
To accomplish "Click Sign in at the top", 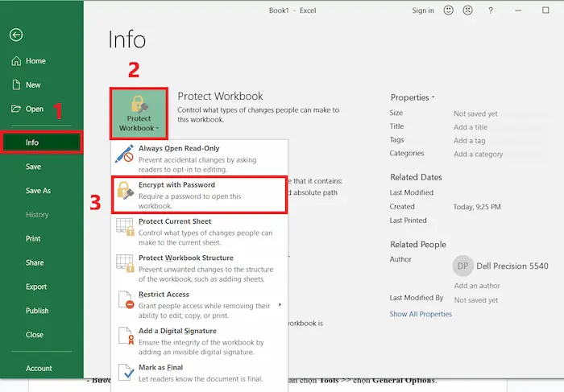I will point(423,10).
